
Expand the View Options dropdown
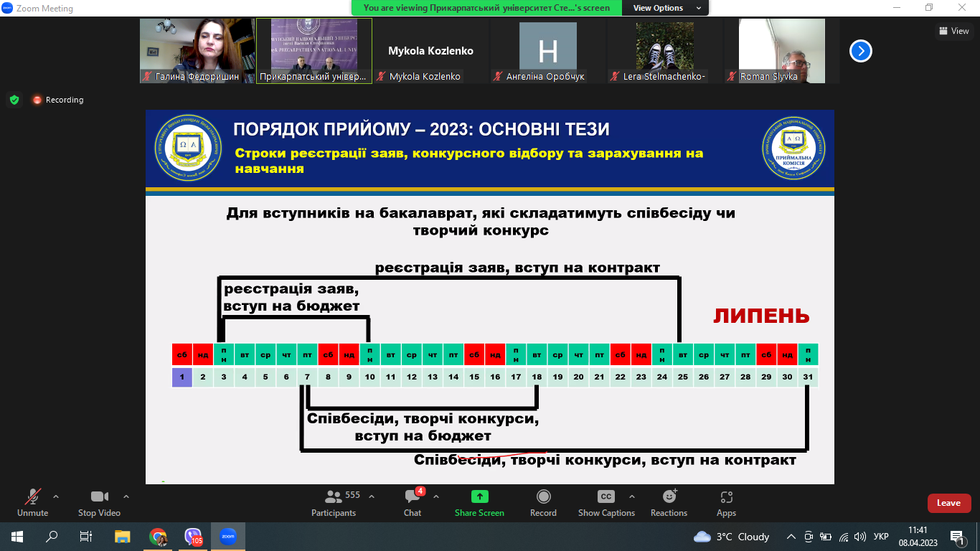pos(664,8)
